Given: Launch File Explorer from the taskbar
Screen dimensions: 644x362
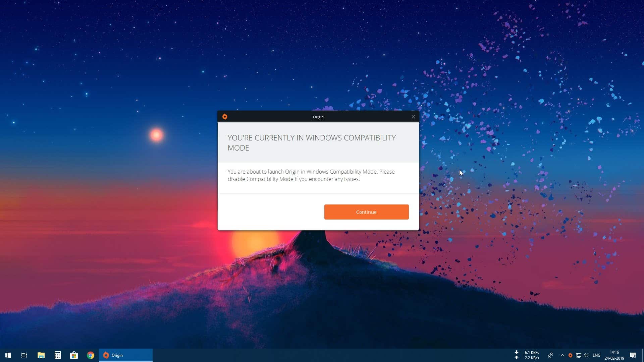Looking at the screenshot, I should tap(41, 355).
